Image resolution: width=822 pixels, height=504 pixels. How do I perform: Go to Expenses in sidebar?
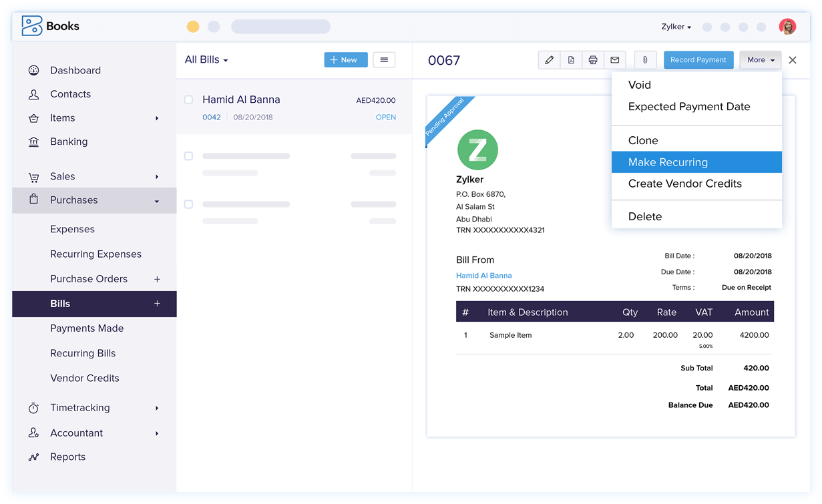point(72,229)
